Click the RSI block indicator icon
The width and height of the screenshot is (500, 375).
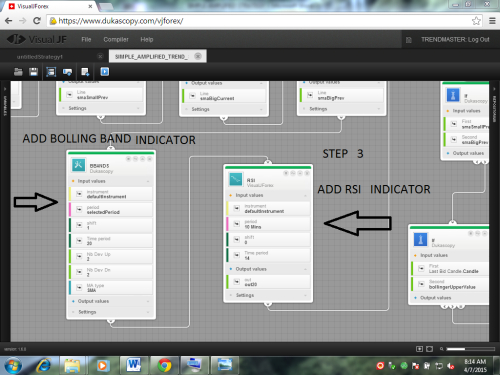pyautogui.click(x=236, y=179)
